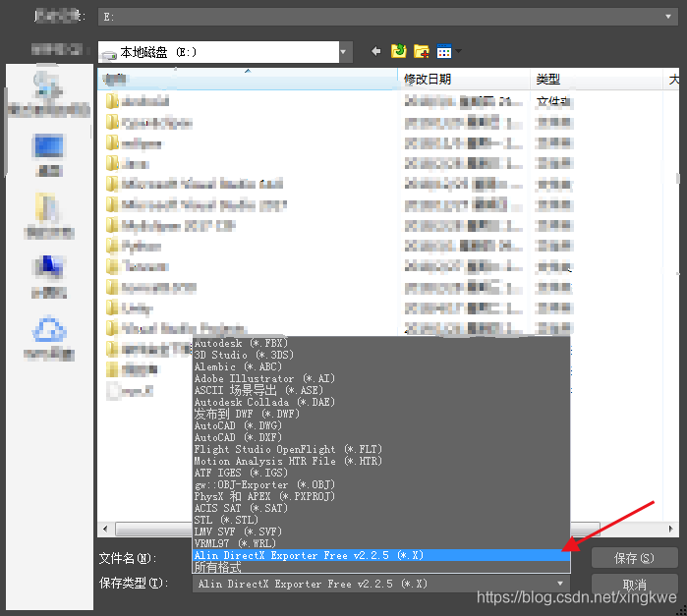Select VRML97 (*.WRL) format
The image size is (687, 616).
click(x=381, y=543)
